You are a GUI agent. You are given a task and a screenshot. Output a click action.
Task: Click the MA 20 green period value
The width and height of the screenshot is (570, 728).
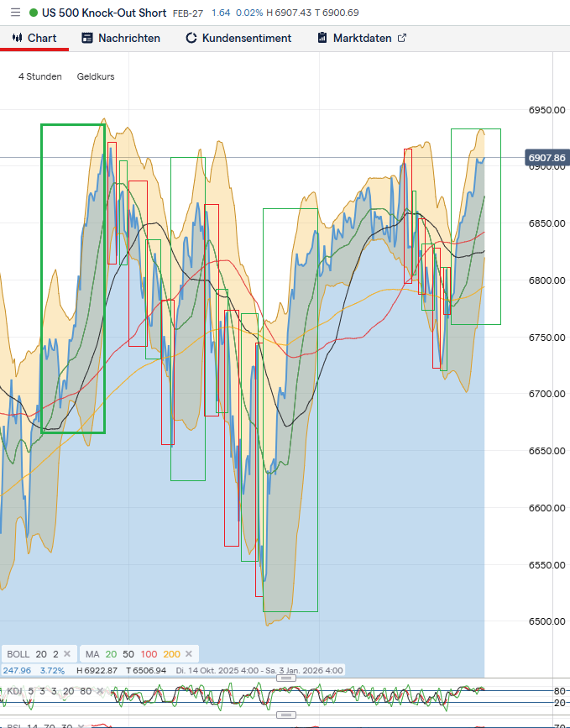click(x=111, y=654)
